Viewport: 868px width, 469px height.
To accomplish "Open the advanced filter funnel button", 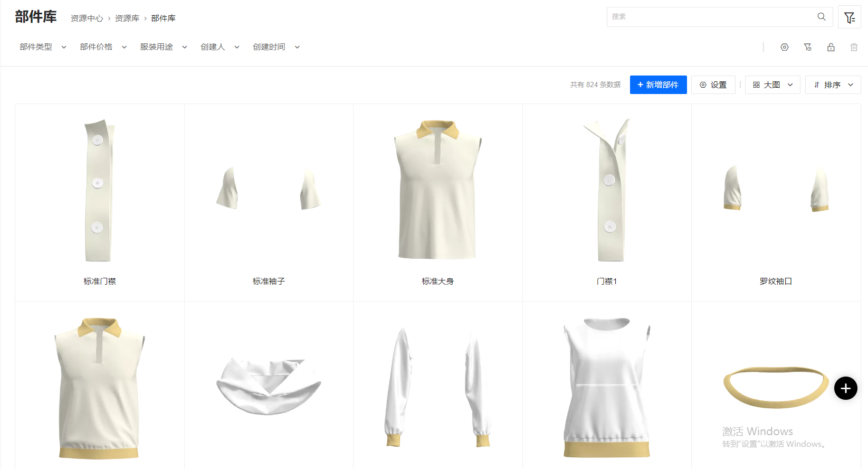I will (849, 17).
